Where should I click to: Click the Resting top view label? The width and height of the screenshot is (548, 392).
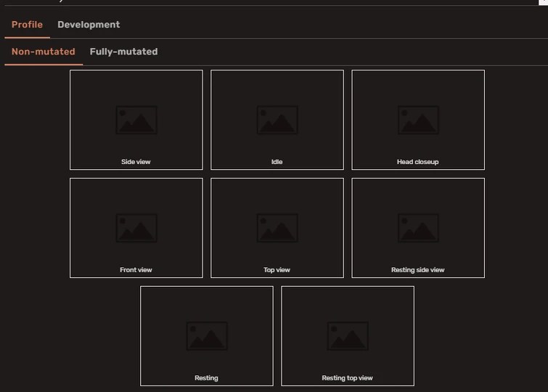click(x=347, y=378)
